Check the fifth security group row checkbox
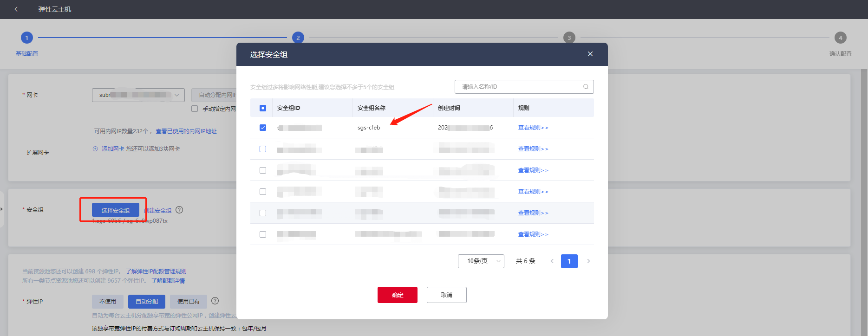This screenshot has height=336, width=868. 263,213
